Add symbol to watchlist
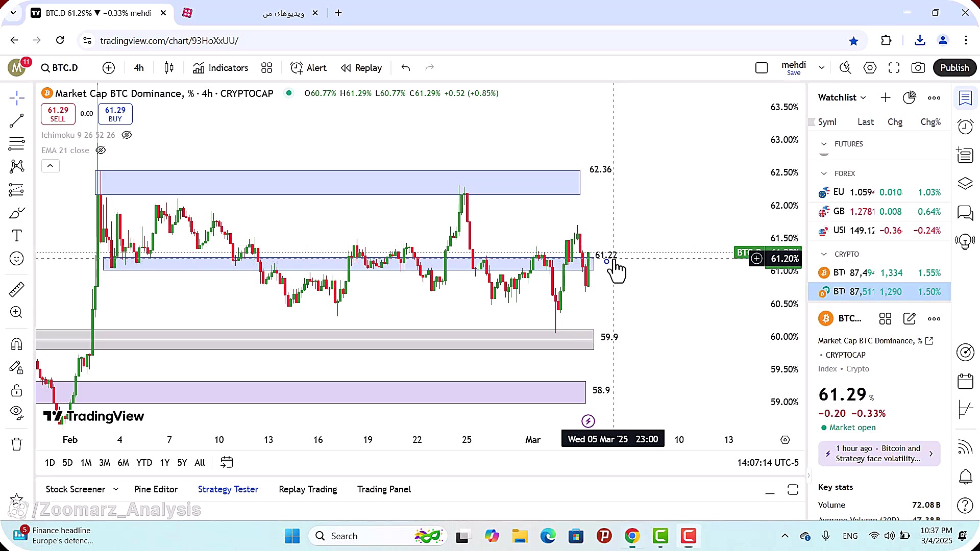The width and height of the screenshot is (980, 551). [x=886, y=97]
